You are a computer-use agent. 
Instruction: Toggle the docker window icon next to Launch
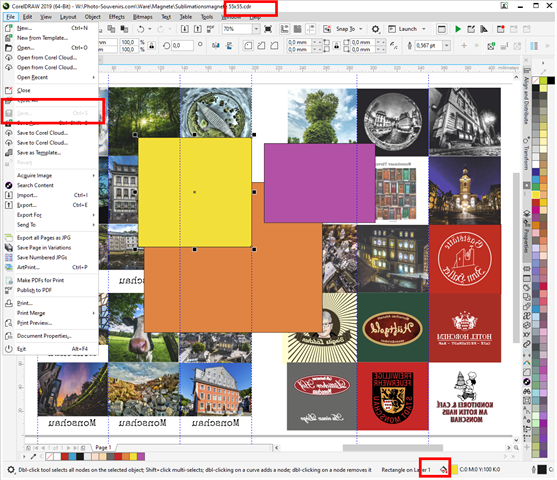pos(442,29)
